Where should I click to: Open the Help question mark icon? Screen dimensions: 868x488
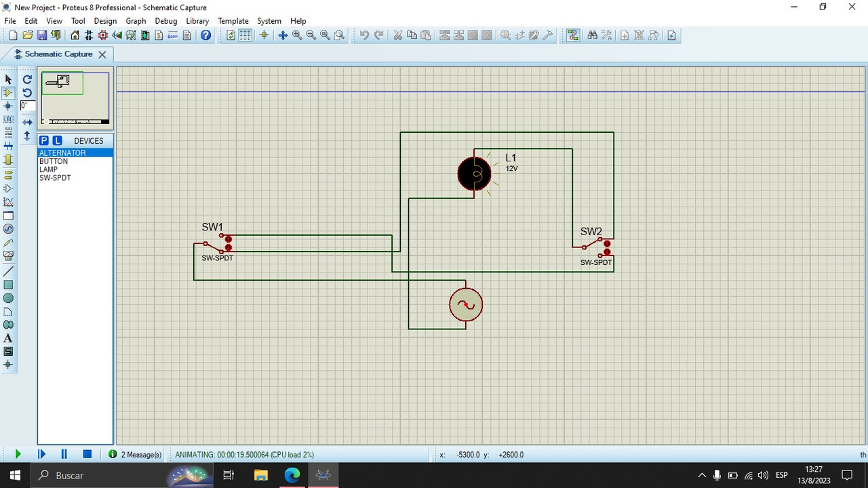pos(206,35)
